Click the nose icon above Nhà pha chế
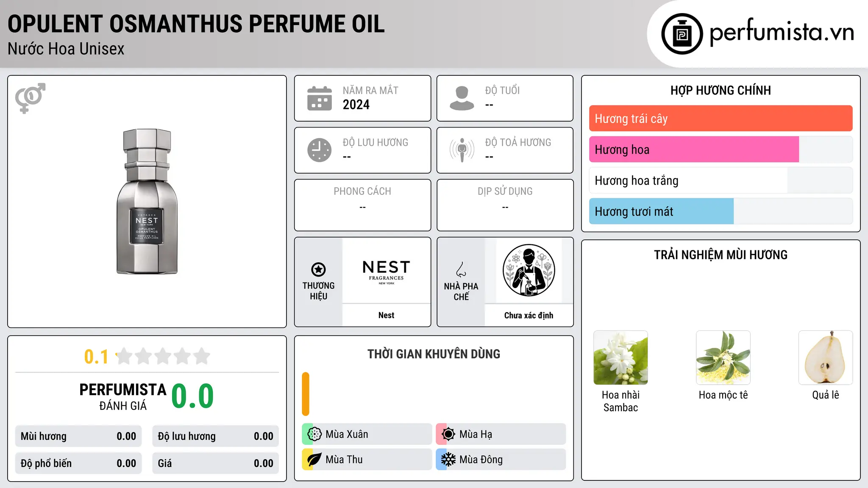 tap(461, 269)
